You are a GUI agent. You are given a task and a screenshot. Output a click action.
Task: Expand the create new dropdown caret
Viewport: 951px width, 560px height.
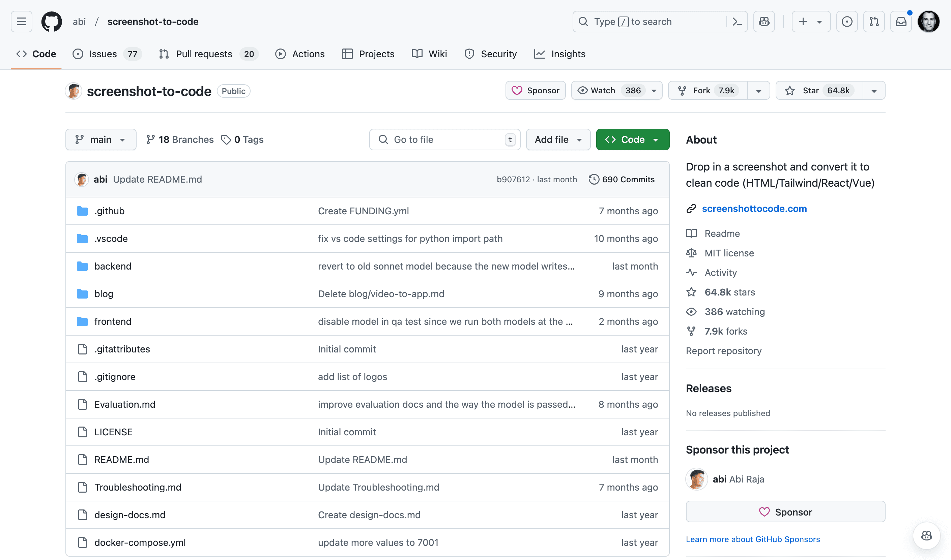click(x=819, y=22)
